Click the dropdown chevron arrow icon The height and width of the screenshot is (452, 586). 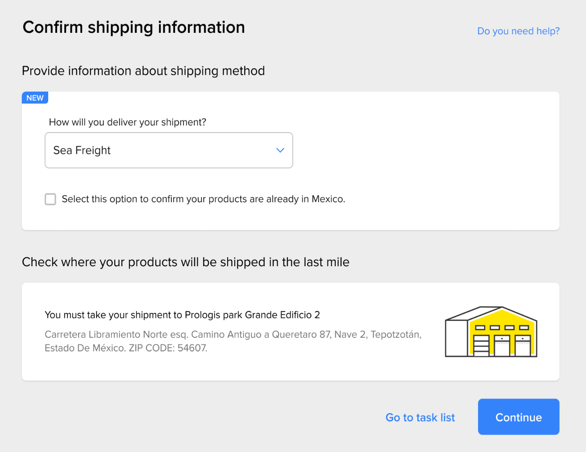click(280, 150)
